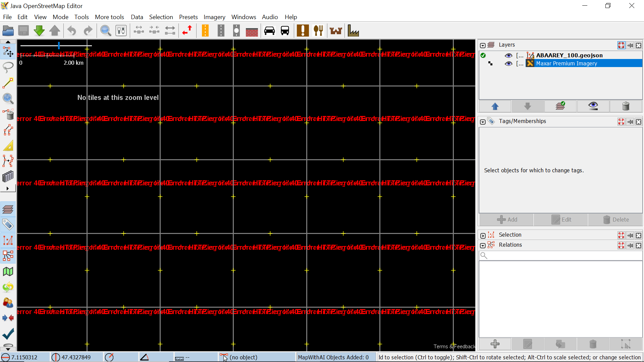Add new relation with plus button

coord(495,344)
